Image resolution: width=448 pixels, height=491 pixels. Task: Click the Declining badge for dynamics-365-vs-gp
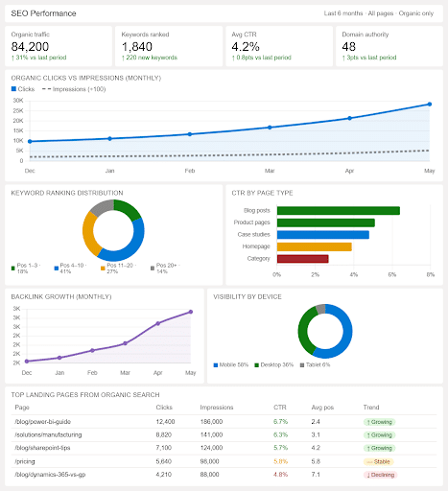380,475
